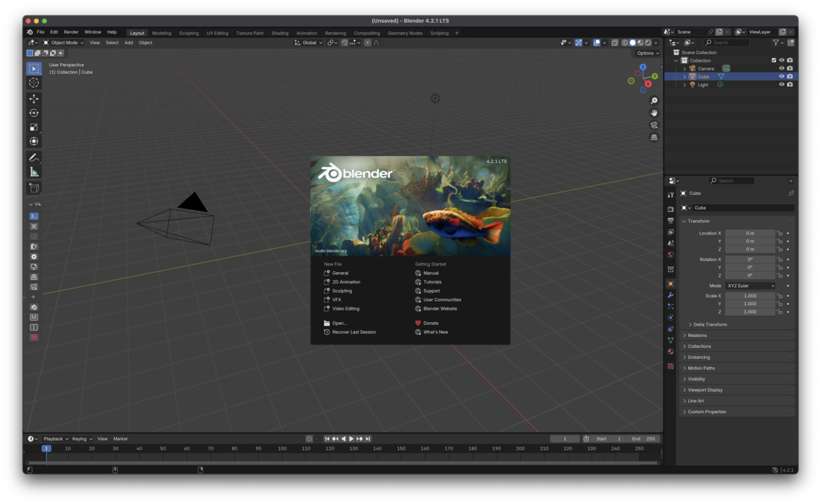This screenshot has height=504, width=821.
Task: Click the Blender logo menu icon
Action: pos(29,32)
